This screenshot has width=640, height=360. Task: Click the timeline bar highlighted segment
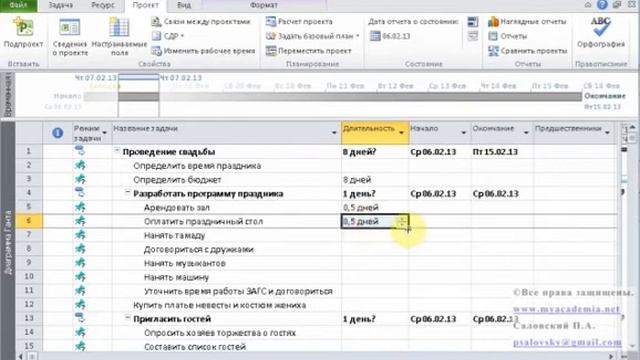[139, 97]
